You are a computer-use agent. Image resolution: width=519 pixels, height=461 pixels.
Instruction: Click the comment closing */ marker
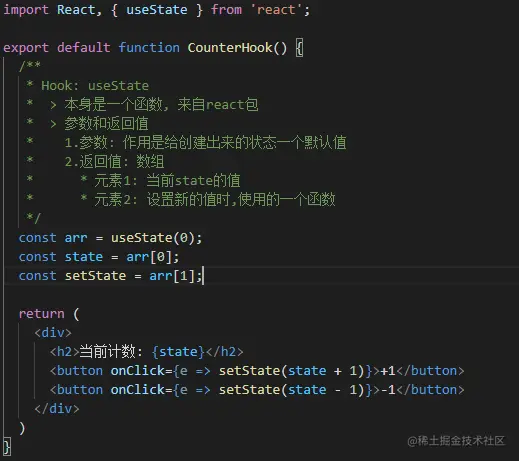pyautogui.click(x=33, y=218)
